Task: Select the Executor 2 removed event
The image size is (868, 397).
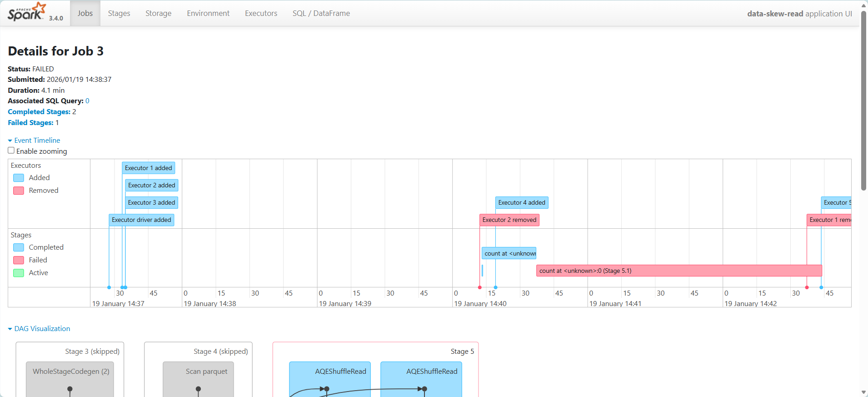Action: [509, 220]
